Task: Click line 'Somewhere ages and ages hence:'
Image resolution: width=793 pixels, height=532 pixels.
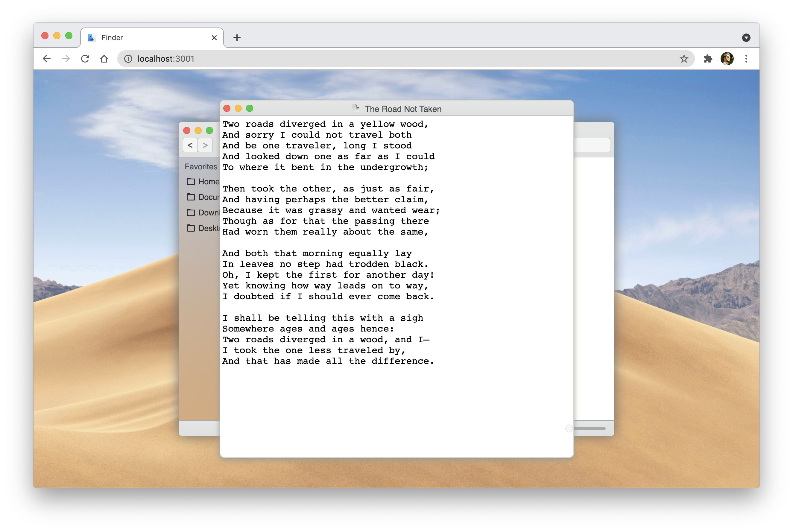Action: (x=308, y=329)
